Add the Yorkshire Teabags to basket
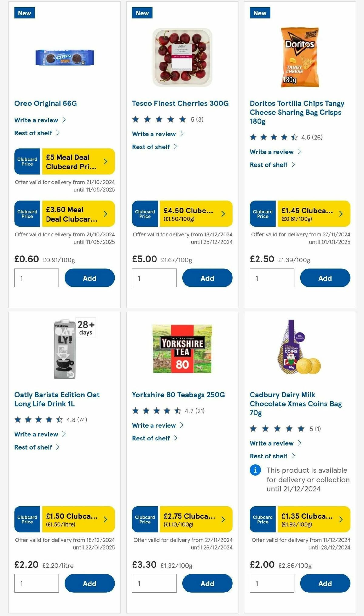This screenshot has width=364, height=616. click(x=207, y=583)
